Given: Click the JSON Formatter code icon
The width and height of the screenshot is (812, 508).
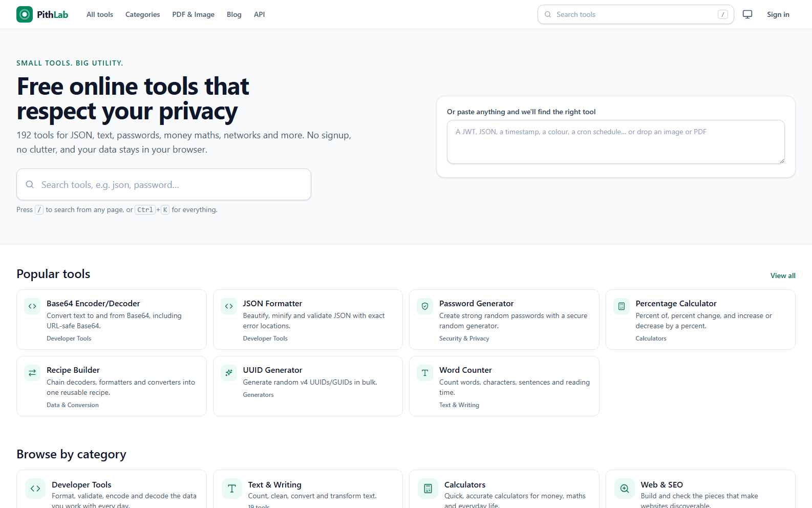Looking at the screenshot, I should [229, 306].
